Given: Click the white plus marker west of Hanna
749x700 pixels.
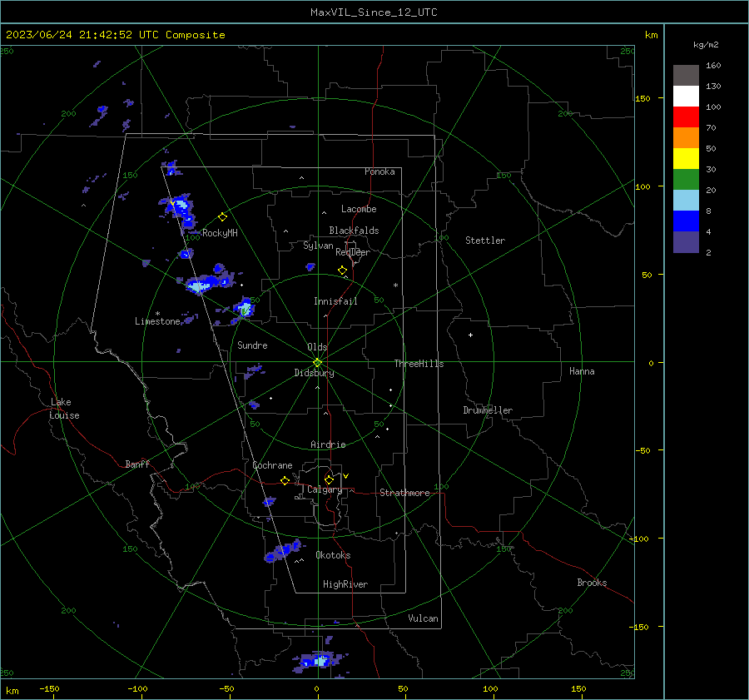Looking at the screenshot, I should pyautogui.click(x=470, y=335).
